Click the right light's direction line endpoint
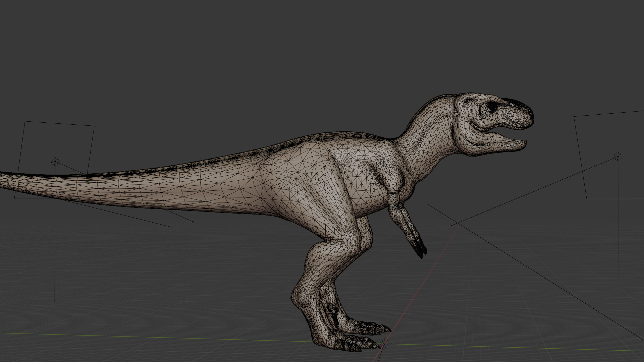 pos(451,226)
